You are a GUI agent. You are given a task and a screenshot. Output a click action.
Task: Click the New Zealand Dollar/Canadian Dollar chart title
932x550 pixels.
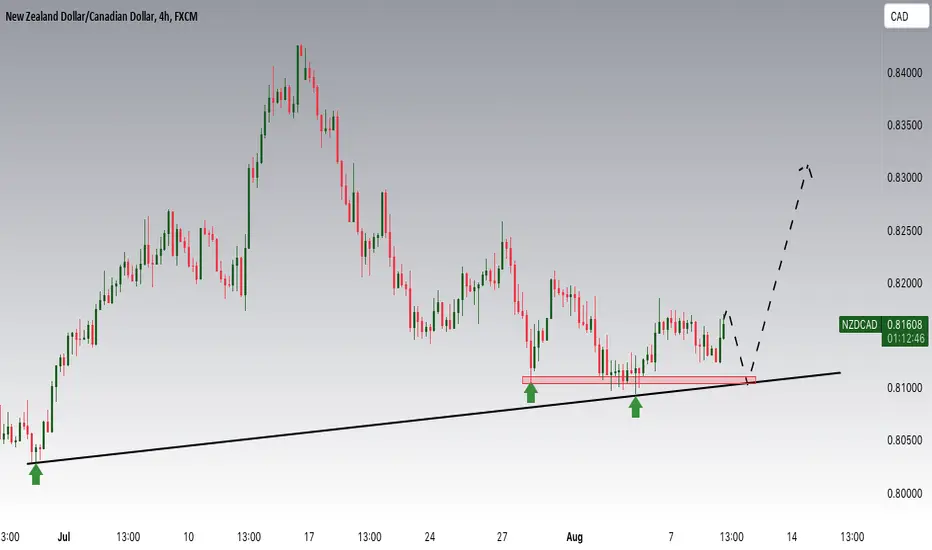tap(102, 17)
